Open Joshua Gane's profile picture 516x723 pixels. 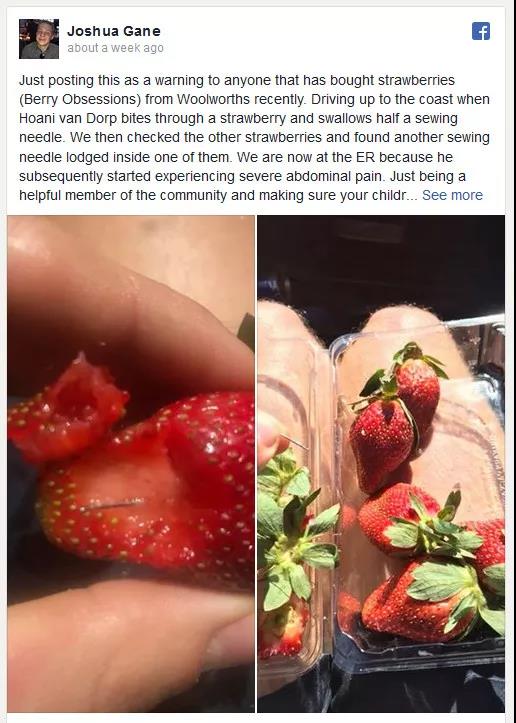(x=39, y=39)
